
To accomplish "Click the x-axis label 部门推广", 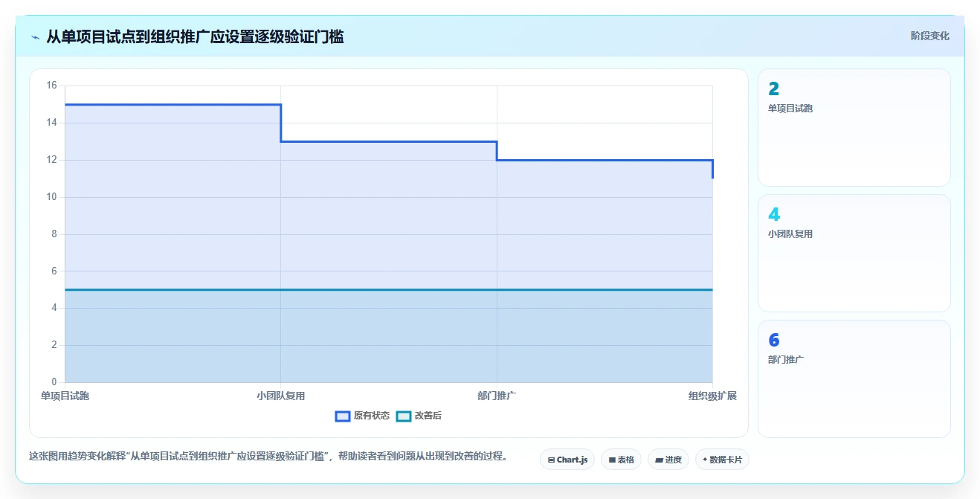I will 497,396.
